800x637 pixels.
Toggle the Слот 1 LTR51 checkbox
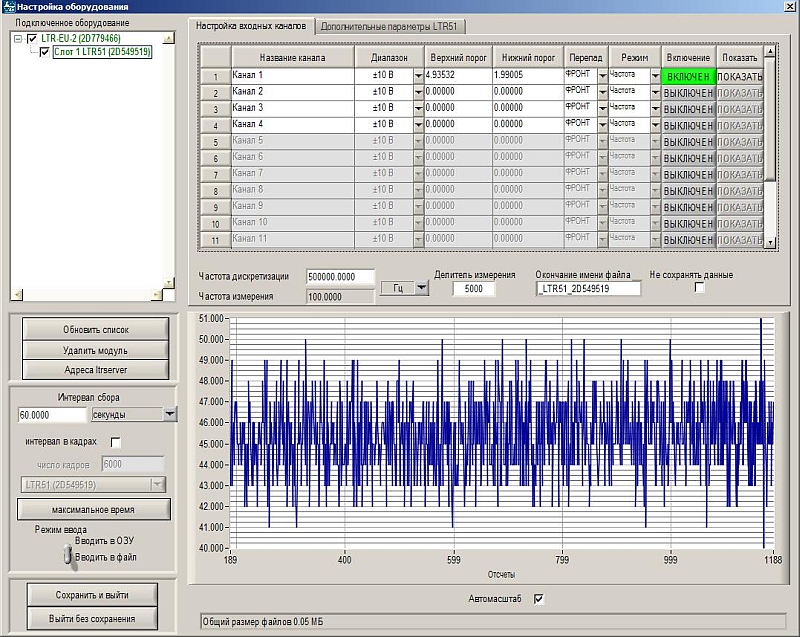point(44,52)
